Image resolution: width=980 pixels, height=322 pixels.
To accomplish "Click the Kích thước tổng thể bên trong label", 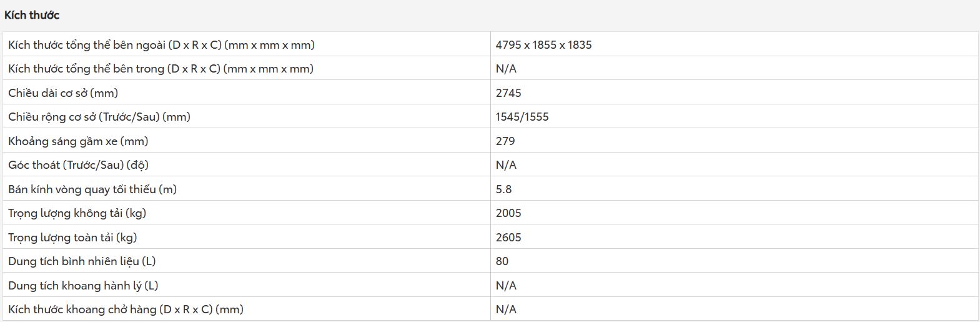I will pos(161,69).
